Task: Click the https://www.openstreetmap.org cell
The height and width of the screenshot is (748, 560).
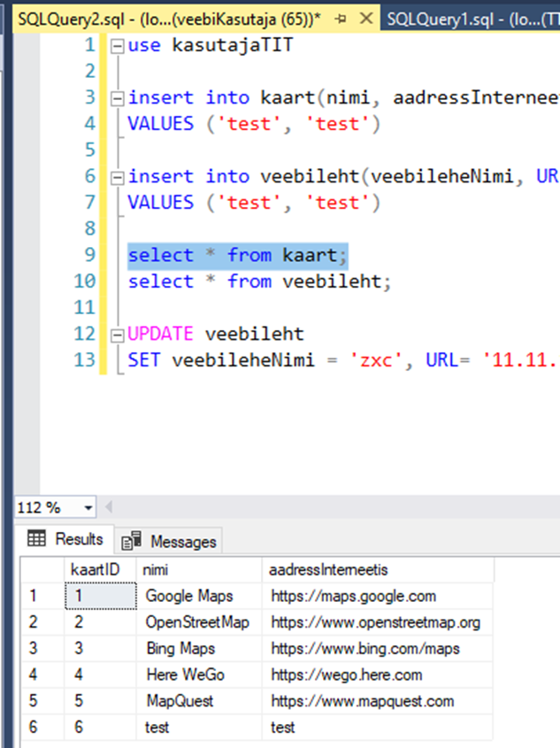Action: [x=375, y=622]
